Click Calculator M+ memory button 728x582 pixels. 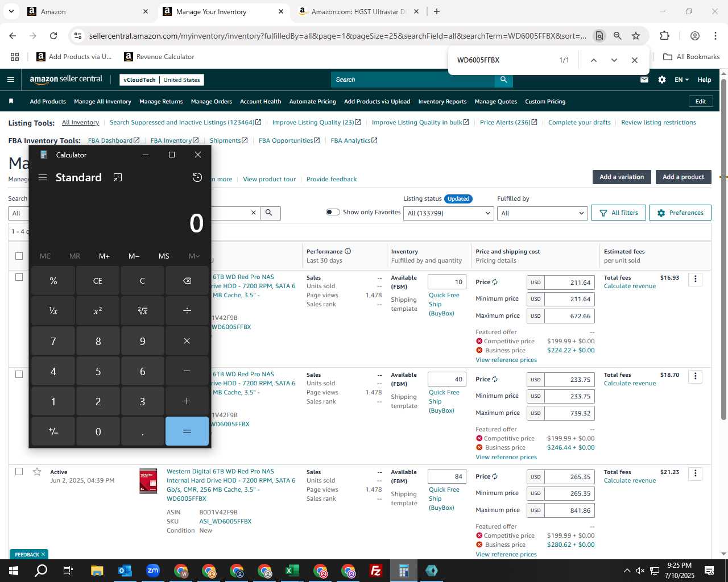(x=104, y=256)
